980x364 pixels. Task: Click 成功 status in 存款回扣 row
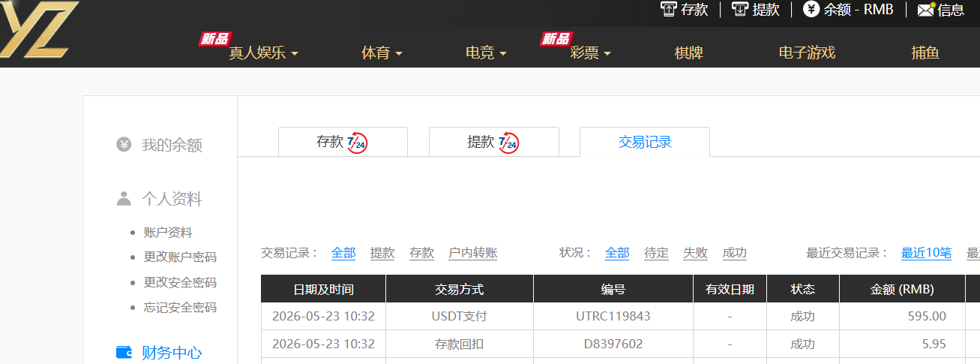point(802,344)
